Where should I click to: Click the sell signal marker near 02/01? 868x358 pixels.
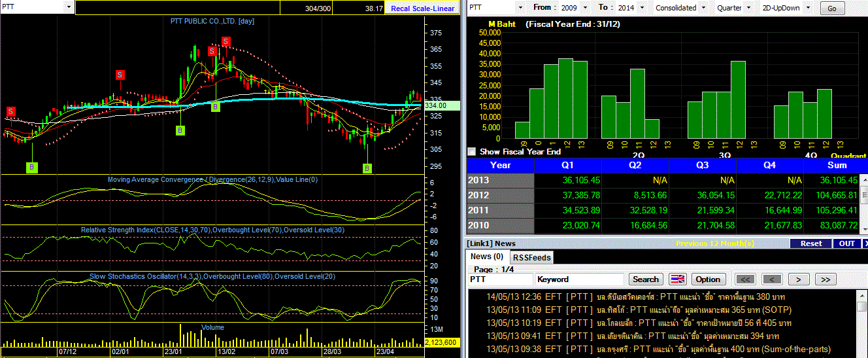point(120,75)
